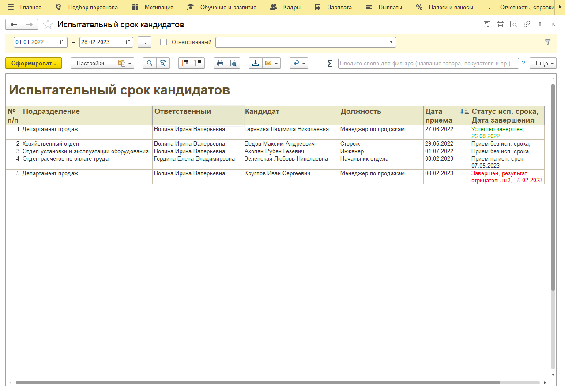Open print preview of the report
This screenshot has width=565, height=392.
click(x=234, y=64)
